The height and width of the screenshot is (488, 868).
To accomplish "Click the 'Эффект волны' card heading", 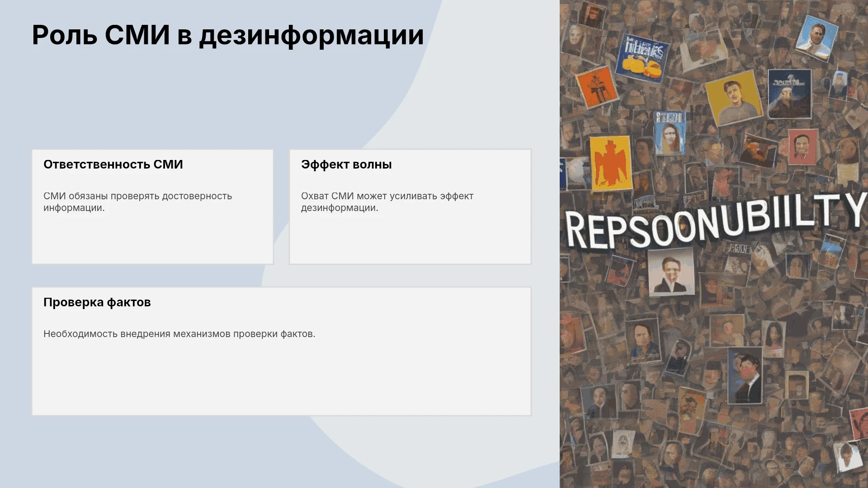I will click(346, 164).
